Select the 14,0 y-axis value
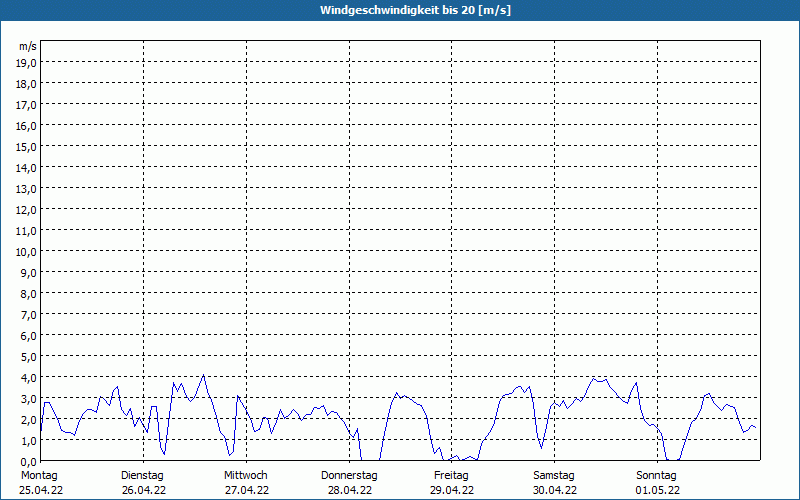 coord(26,168)
